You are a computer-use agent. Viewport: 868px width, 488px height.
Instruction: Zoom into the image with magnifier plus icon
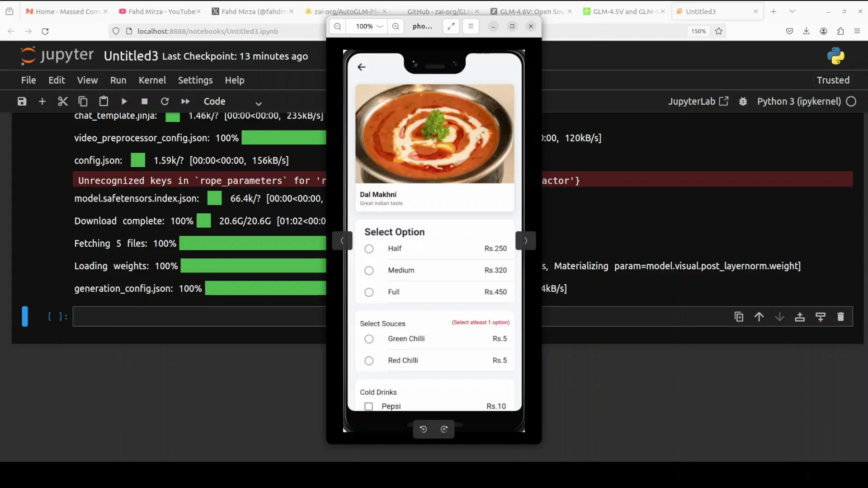(396, 26)
